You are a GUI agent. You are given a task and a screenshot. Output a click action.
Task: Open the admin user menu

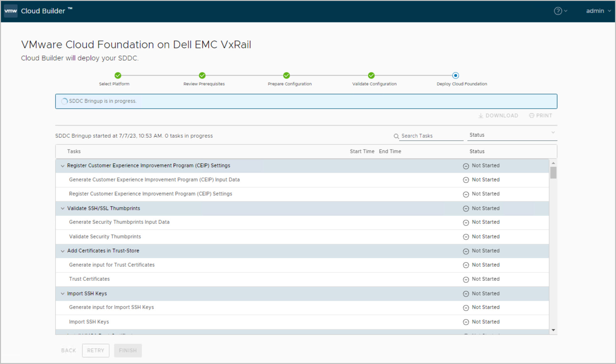point(598,11)
